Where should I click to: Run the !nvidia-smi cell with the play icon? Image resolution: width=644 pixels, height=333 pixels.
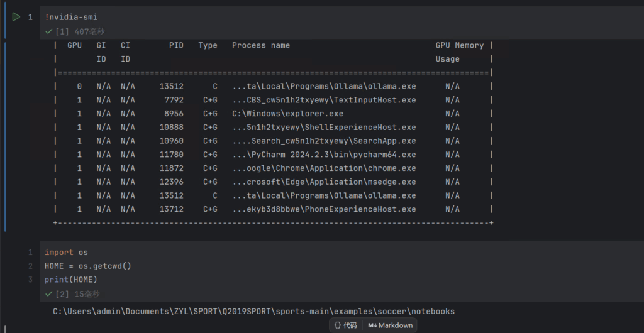(16, 17)
